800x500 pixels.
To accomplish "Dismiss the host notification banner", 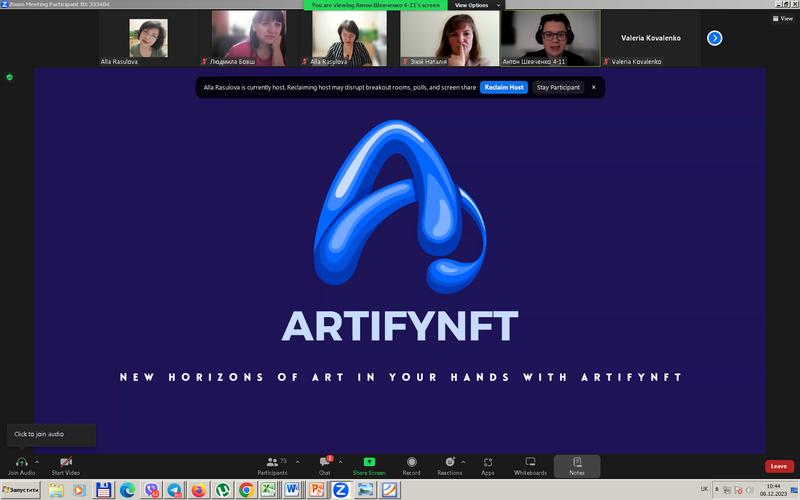I will tap(593, 87).
